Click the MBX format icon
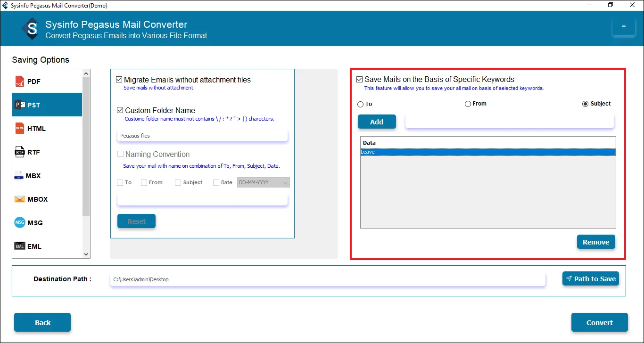 pyautogui.click(x=19, y=176)
